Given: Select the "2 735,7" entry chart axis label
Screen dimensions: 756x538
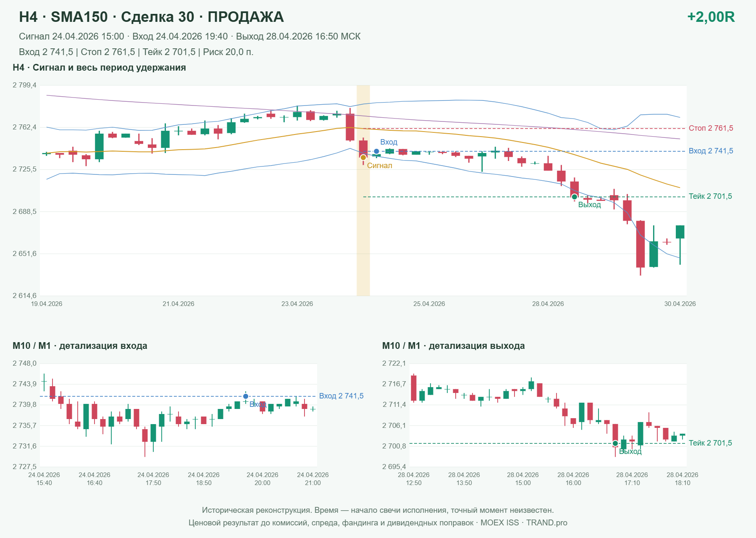Looking at the screenshot, I should coord(24,426).
